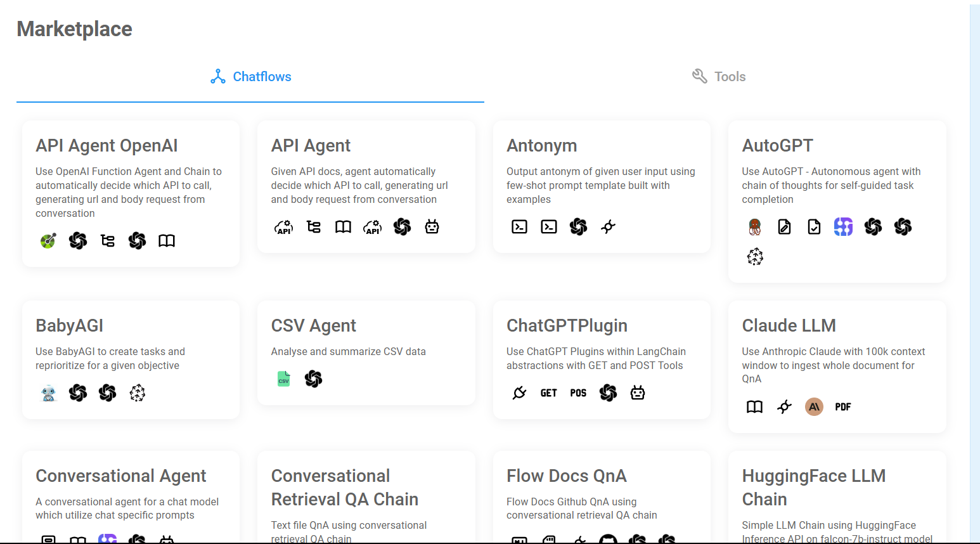
Task: Click the plug icon in ChatGPTPlugin card
Action: 519,393
